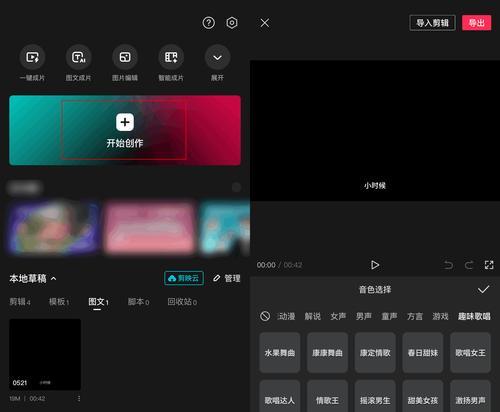Viewport: 500px width, 412px height.
Task: Switch to 女声 voice category
Action: [x=338, y=316]
